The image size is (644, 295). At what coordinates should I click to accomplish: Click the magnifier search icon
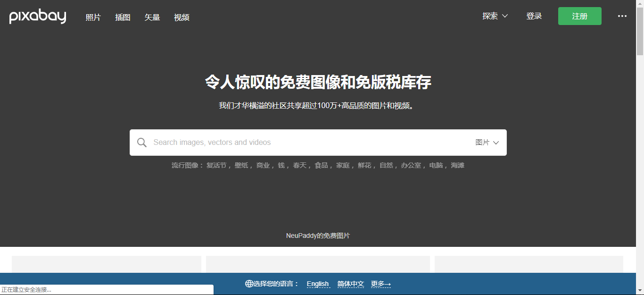click(142, 143)
